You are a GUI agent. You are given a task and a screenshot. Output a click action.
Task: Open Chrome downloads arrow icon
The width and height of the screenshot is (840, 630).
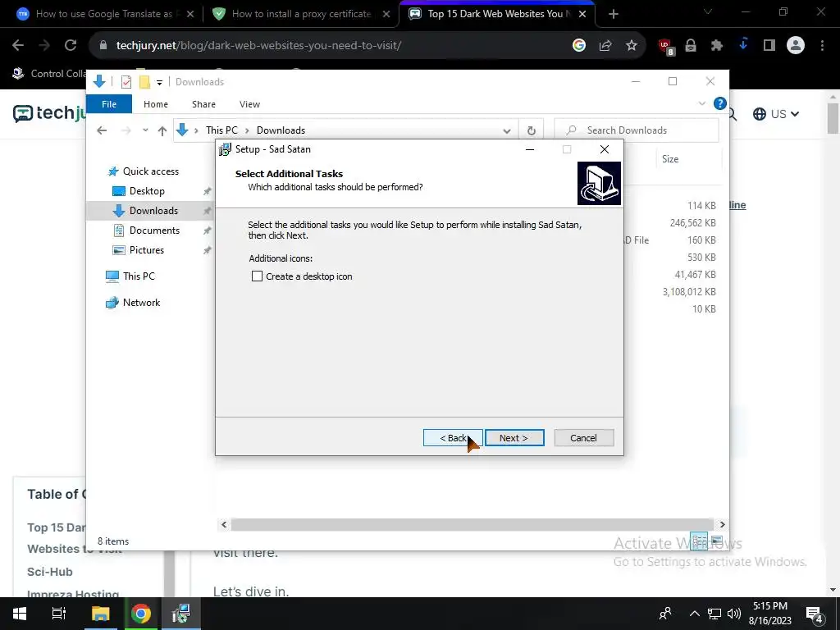pos(743,45)
